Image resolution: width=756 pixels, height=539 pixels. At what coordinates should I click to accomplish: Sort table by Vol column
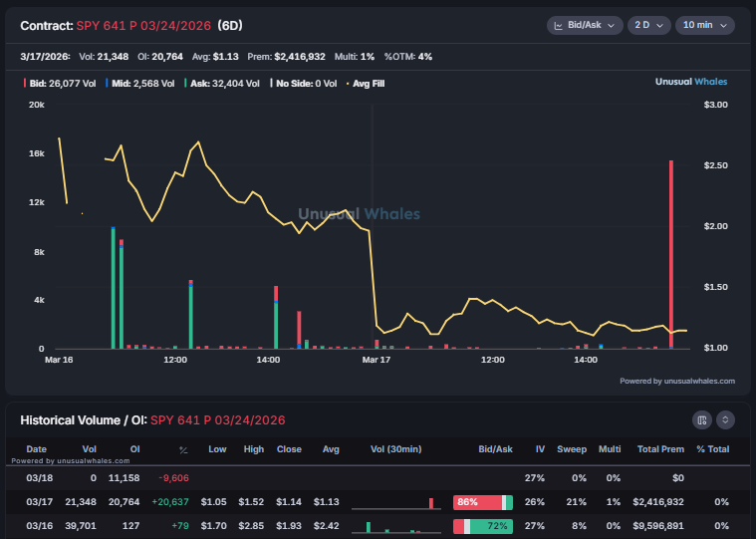[90, 449]
